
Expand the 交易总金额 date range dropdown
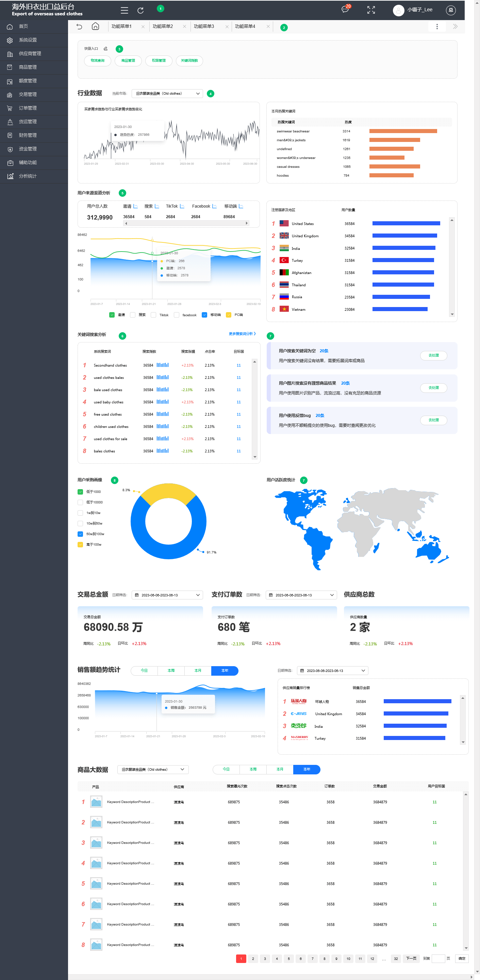coord(167,595)
